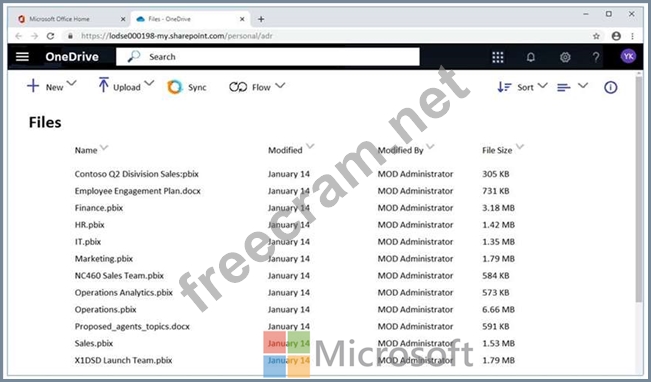The image size is (651, 382).
Task: Click the search magnifier icon
Action: point(134,56)
